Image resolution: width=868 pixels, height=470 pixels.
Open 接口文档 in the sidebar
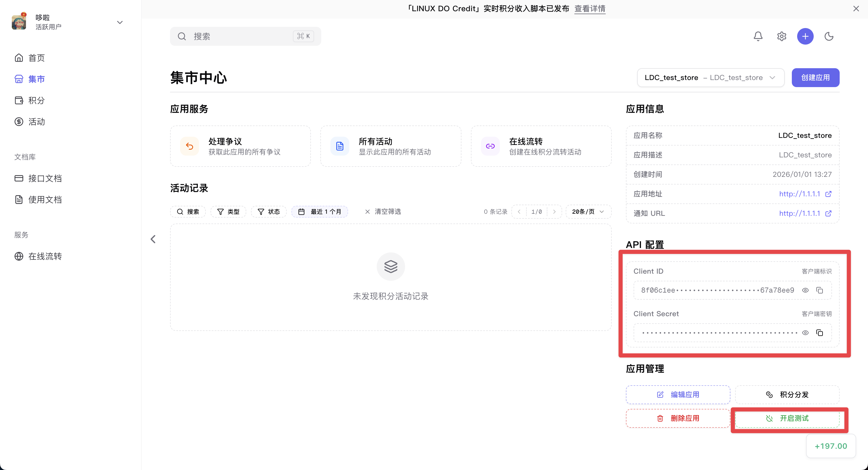pos(45,178)
